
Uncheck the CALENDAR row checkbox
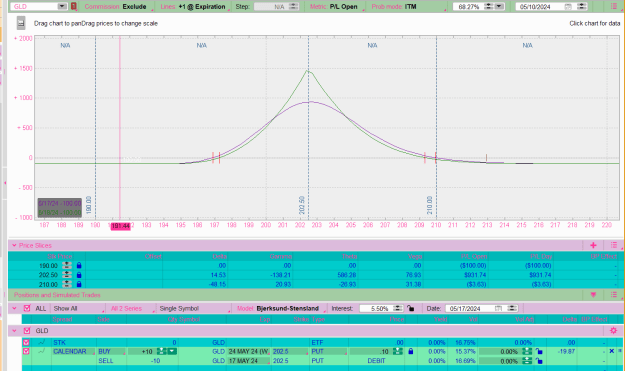tap(26, 351)
